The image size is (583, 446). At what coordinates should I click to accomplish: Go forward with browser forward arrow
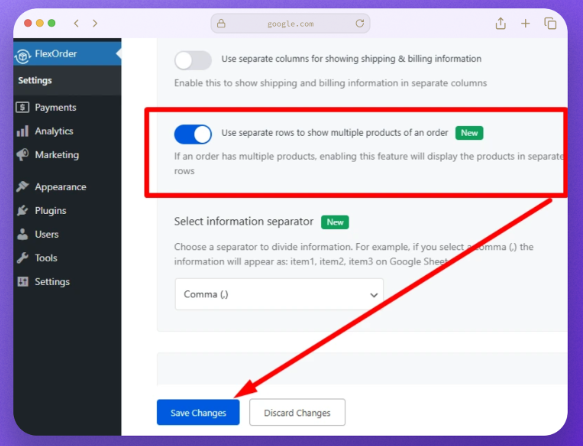tap(95, 23)
